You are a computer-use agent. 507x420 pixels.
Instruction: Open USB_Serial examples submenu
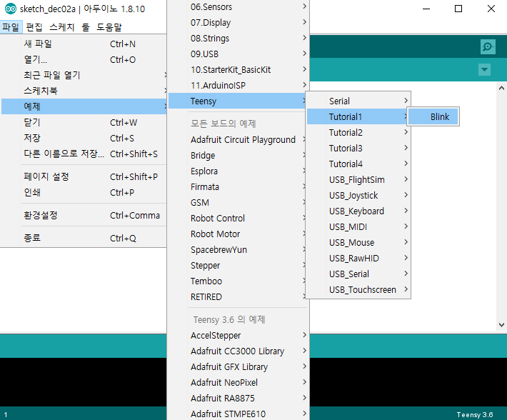358,274
